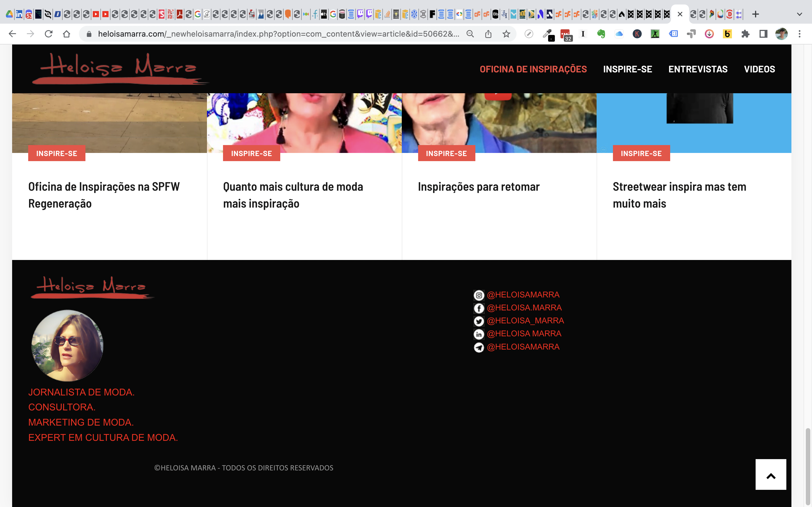Open Chrome three-dot menu
The image size is (812, 507).
click(x=800, y=34)
